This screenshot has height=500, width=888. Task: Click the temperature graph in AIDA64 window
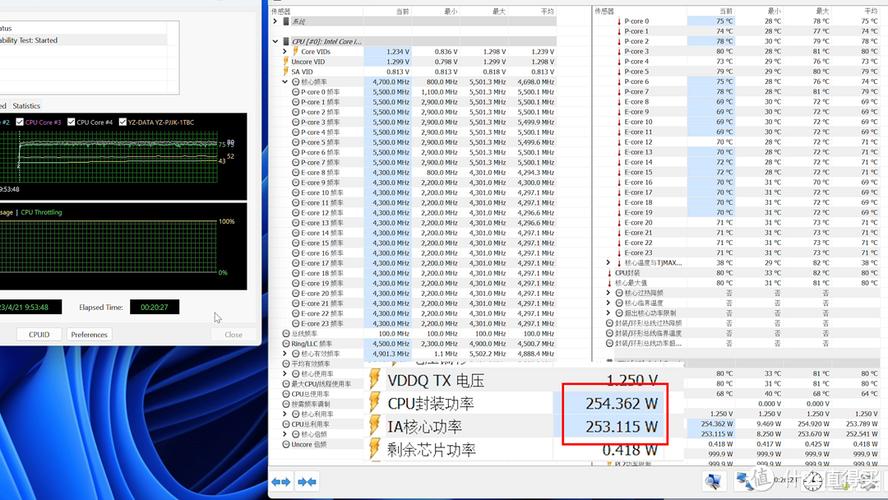123,156
